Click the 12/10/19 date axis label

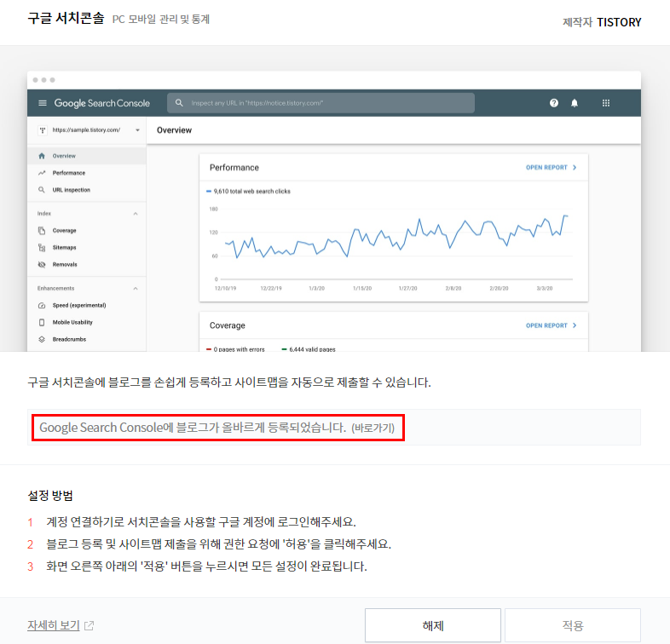[225, 289]
